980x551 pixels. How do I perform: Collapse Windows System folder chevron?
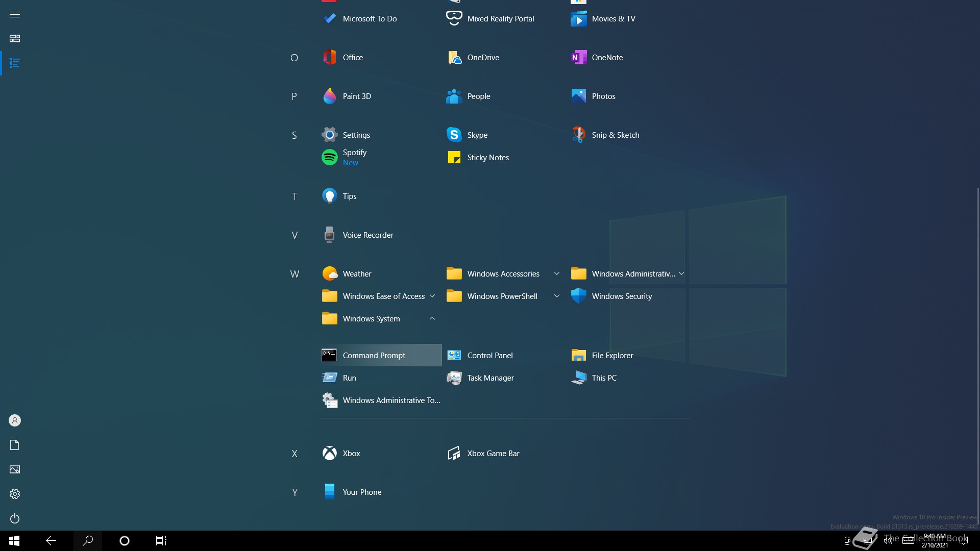[x=432, y=319]
